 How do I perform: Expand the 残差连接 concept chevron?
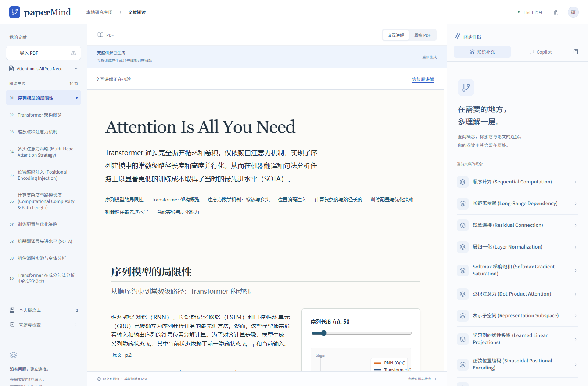(576, 225)
